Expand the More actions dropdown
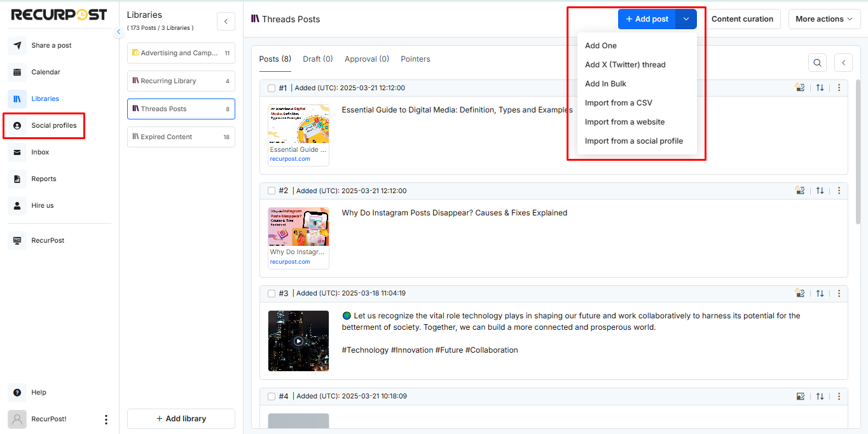 [x=823, y=19]
